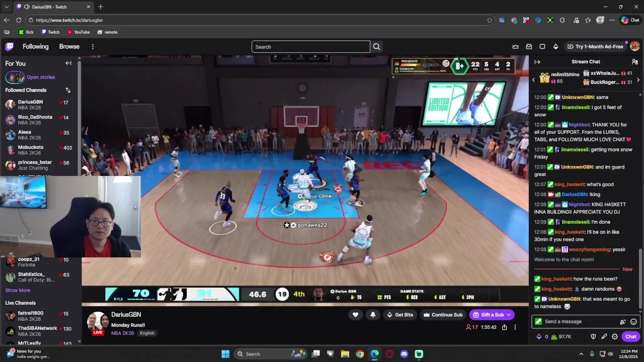Viewport: 644px width, 362px height.
Task: Click the share stream icon
Action: point(504,327)
